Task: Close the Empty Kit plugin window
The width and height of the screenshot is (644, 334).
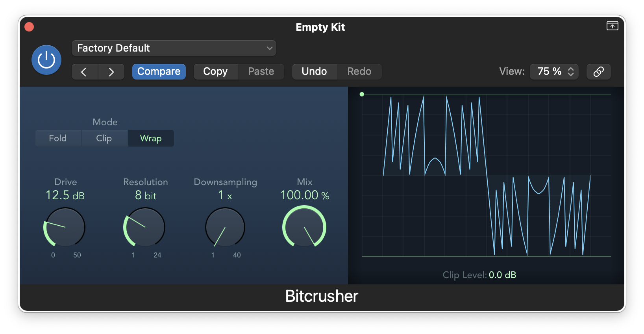Action: coord(29,27)
